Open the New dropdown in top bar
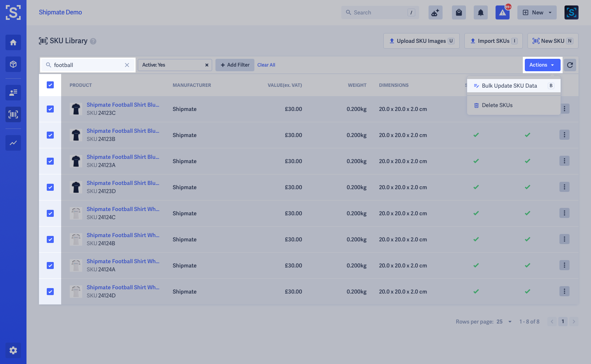The width and height of the screenshot is (591, 364). [537, 12]
